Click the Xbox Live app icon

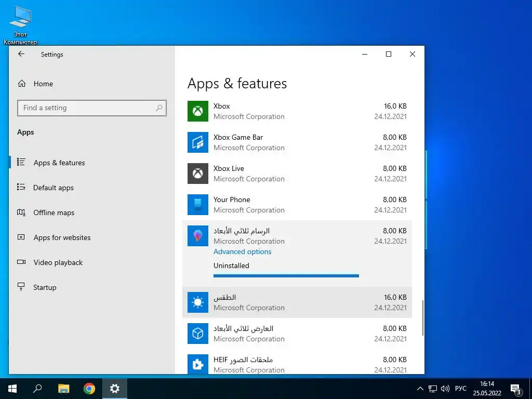coord(198,174)
